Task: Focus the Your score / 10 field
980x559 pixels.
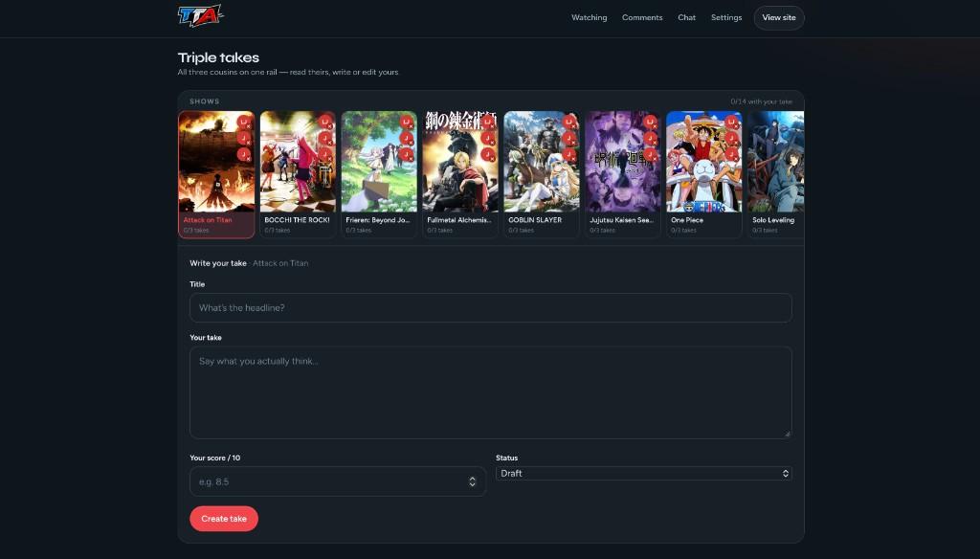Action: click(x=338, y=481)
